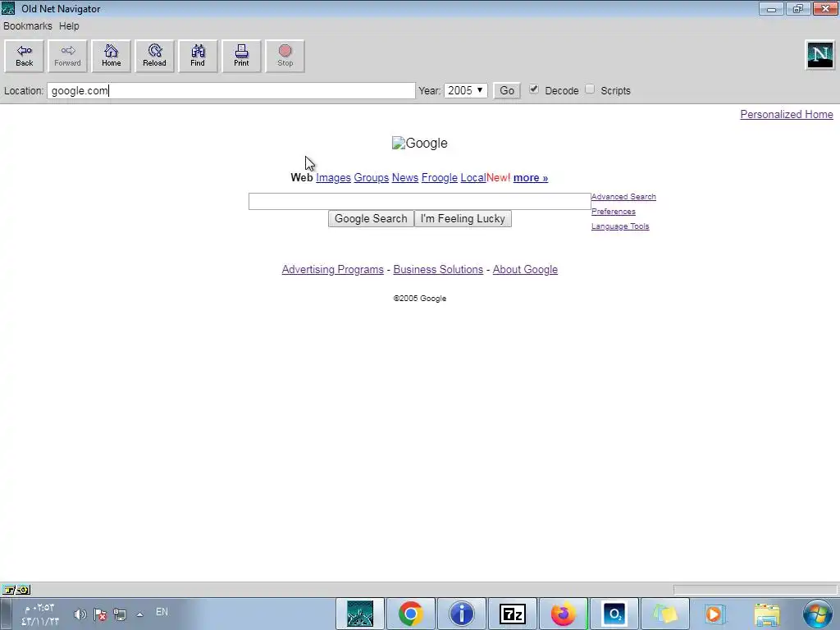The width and height of the screenshot is (840, 630).
Task: Launch Google Chrome from the taskbar
Action: 410,614
